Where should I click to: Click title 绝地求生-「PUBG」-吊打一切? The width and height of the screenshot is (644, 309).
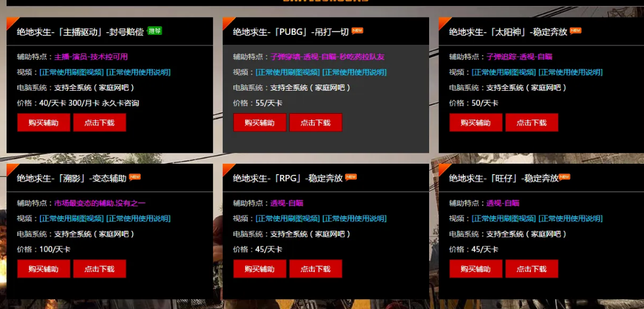click(290, 32)
